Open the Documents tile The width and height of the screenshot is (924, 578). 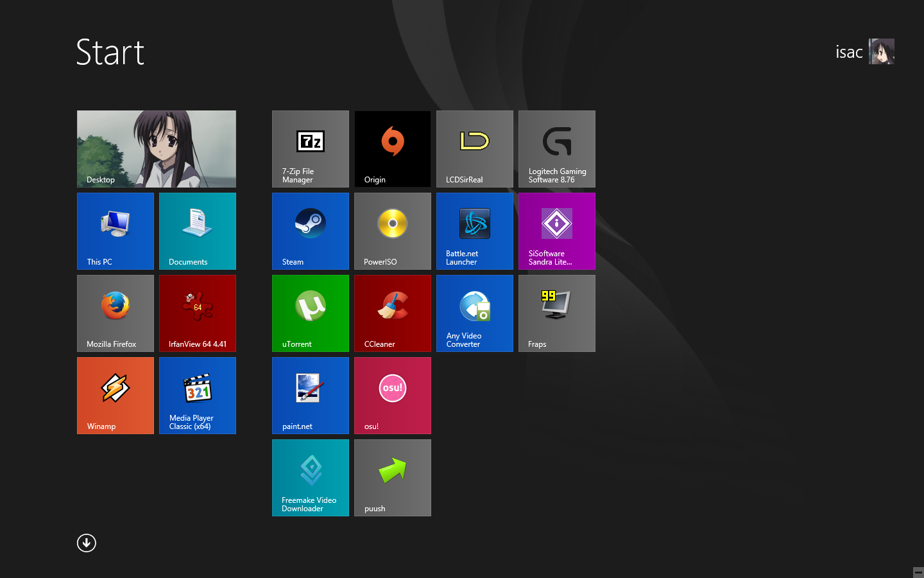click(x=198, y=231)
